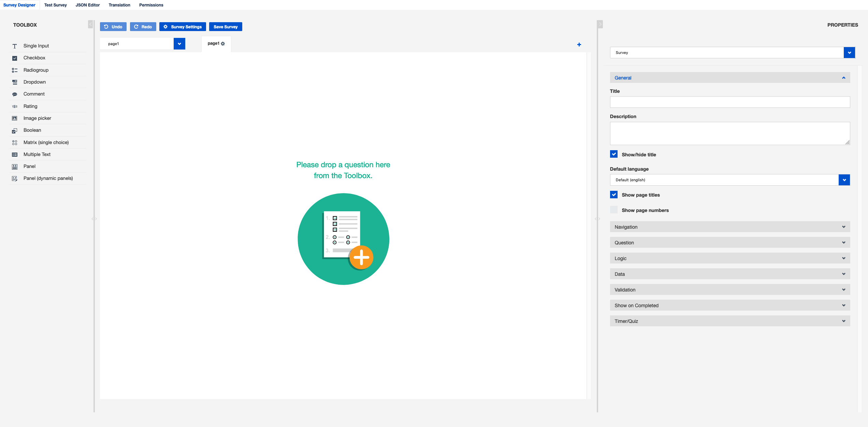
Task: Add a new page with plus icon
Action: tap(579, 45)
